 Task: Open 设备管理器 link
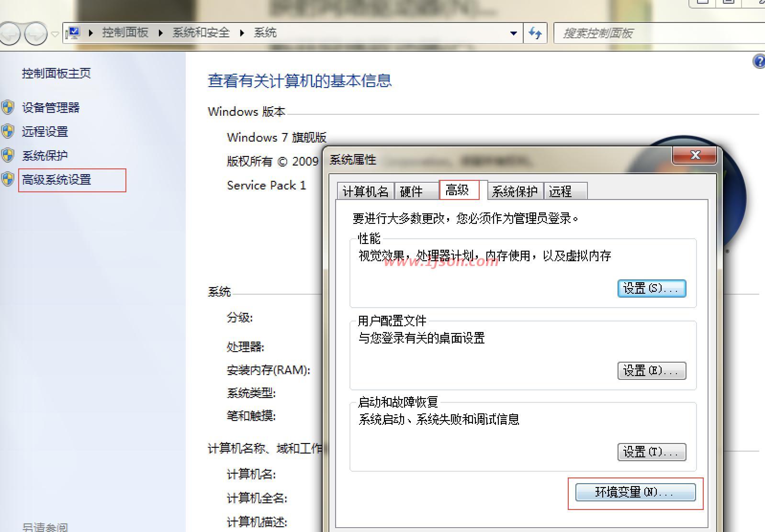[51, 108]
